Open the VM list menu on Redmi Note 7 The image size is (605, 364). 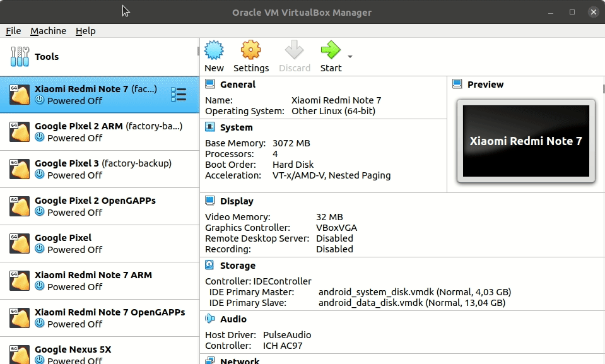point(179,93)
